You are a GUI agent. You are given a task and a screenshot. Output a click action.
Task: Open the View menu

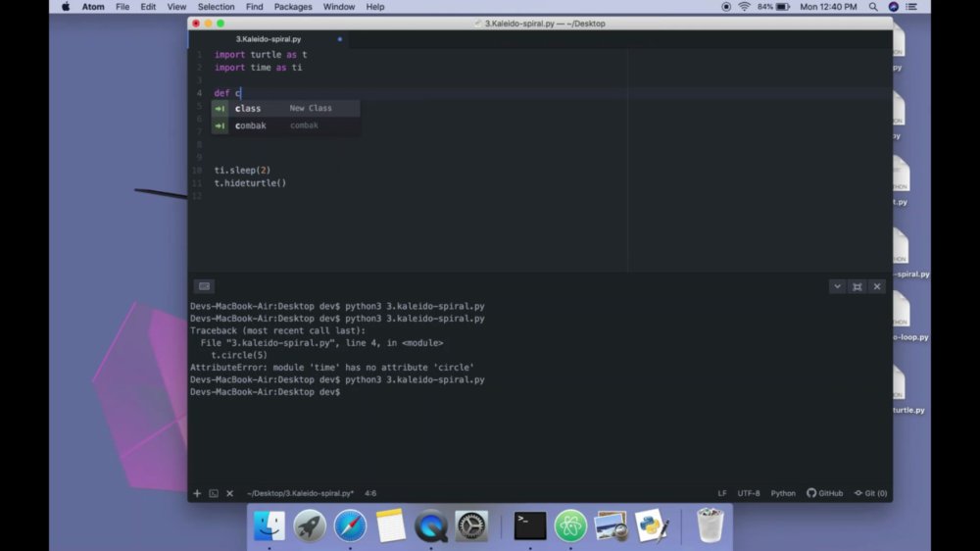point(176,7)
